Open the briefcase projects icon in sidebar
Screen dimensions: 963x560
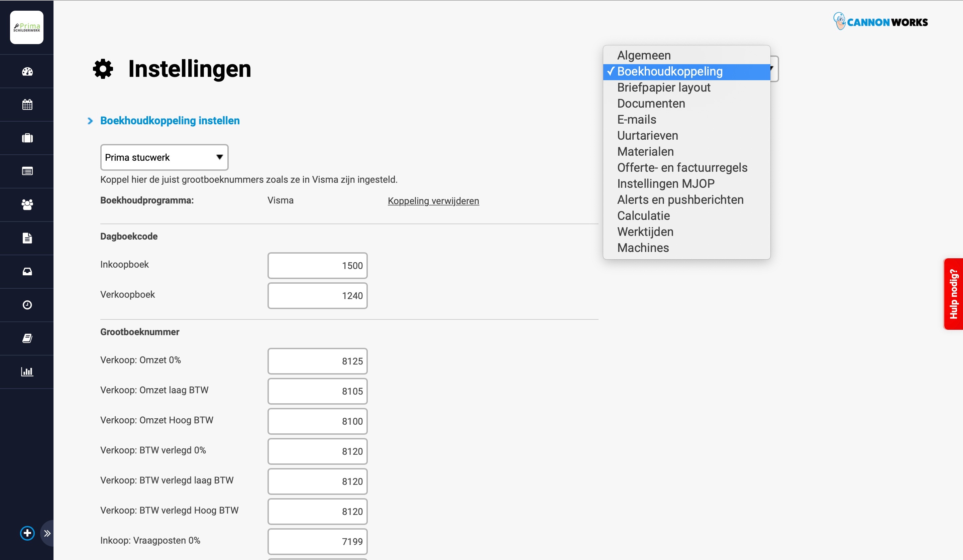pyautogui.click(x=27, y=138)
